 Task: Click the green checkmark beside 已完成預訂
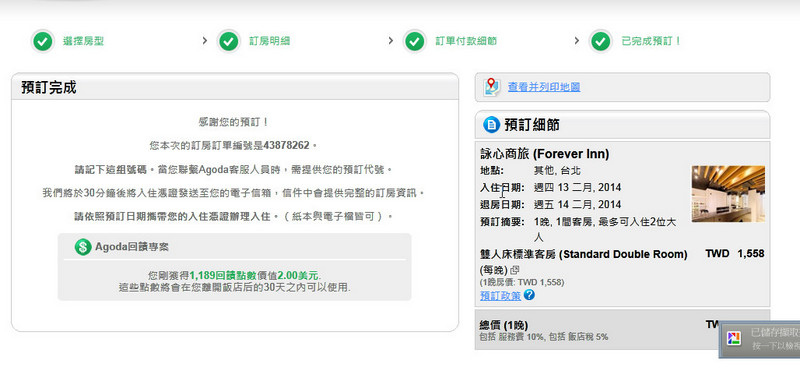click(x=601, y=41)
